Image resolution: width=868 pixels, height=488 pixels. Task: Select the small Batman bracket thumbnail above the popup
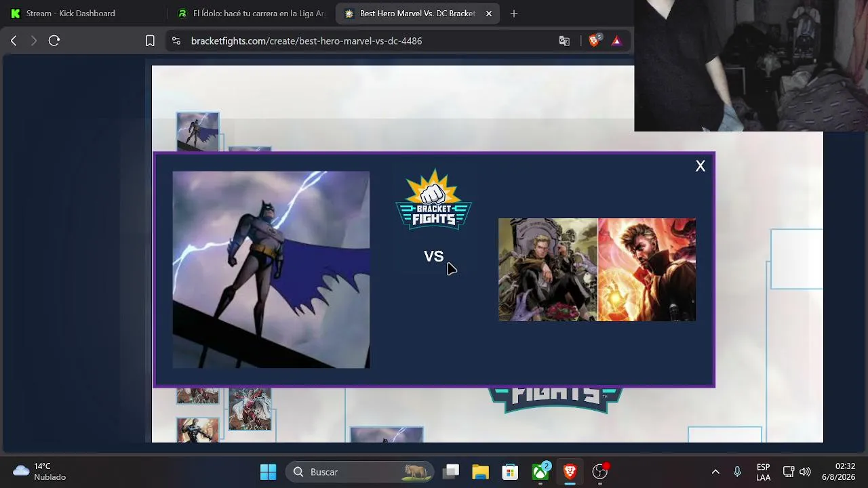pos(197,131)
